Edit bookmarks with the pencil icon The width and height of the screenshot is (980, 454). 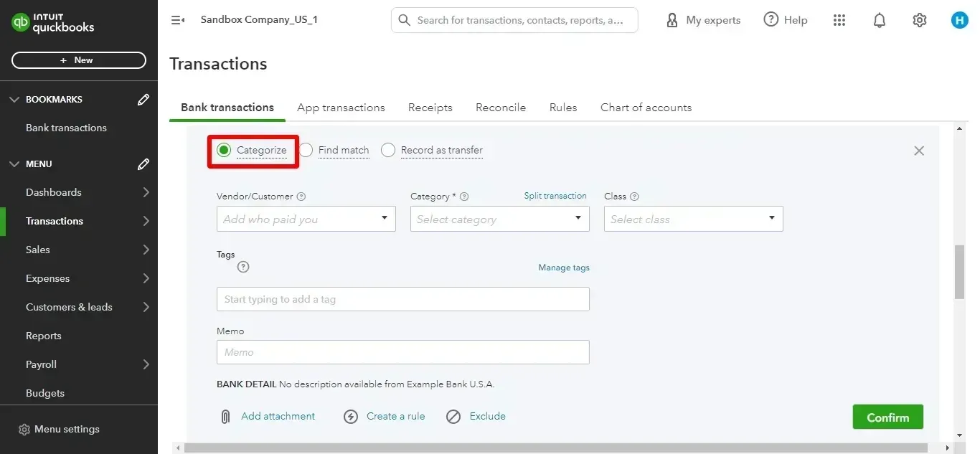(x=143, y=100)
